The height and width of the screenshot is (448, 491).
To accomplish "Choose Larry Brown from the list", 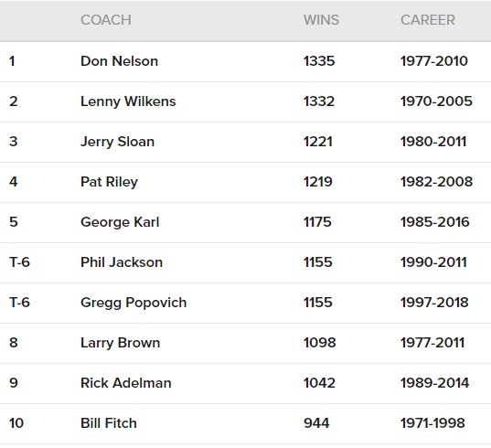I will (x=121, y=343).
